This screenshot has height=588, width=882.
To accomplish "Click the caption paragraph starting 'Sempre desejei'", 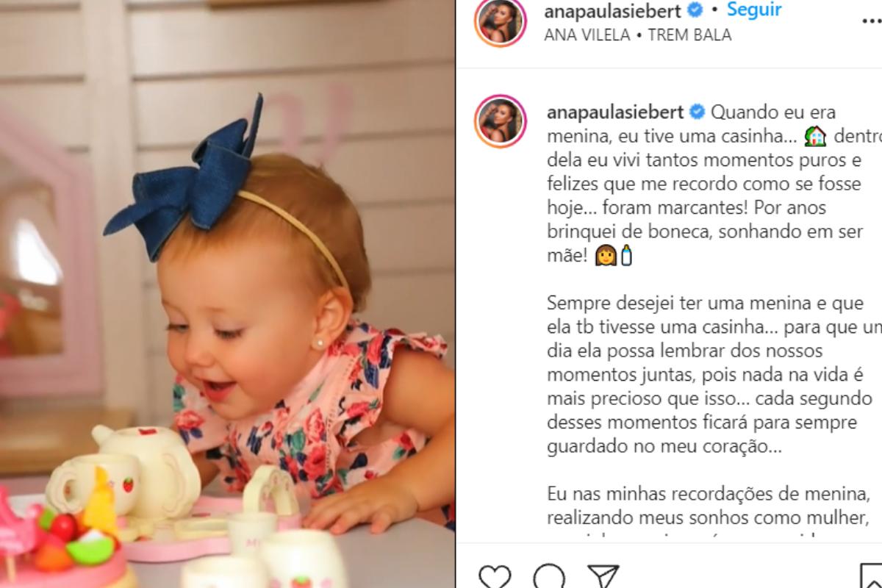I will point(714,374).
